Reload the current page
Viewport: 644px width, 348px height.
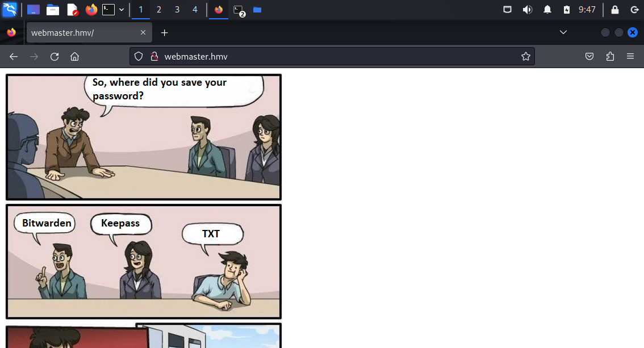(x=55, y=57)
